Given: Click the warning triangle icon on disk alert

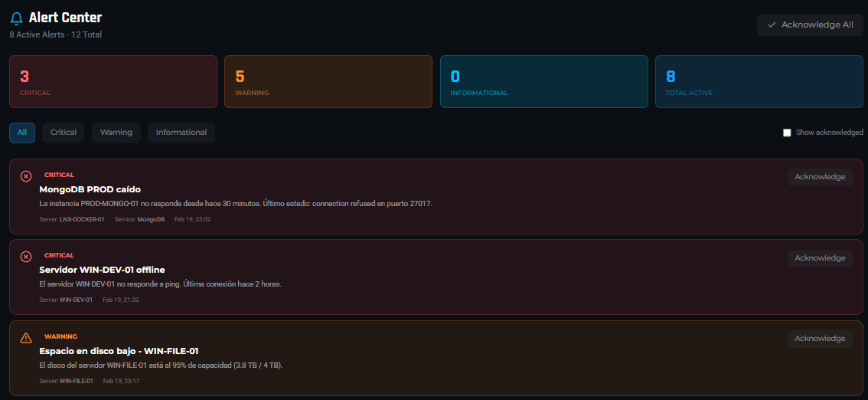Looking at the screenshot, I should tap(26, 338).
